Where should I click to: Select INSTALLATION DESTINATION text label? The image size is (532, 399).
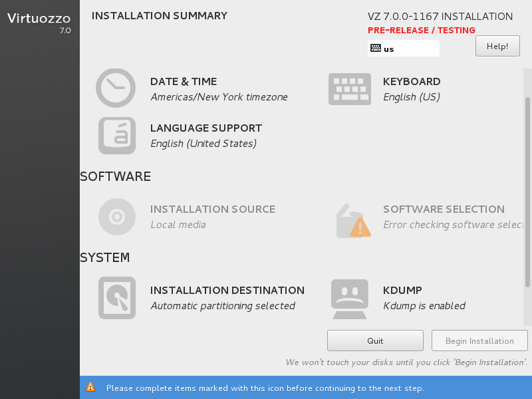point(227,291)
